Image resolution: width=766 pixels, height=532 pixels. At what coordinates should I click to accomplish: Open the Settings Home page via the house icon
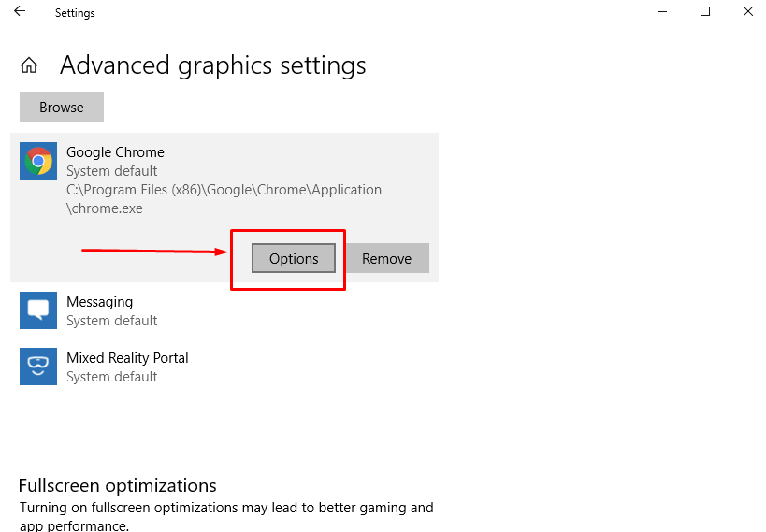tap(29, 65)
